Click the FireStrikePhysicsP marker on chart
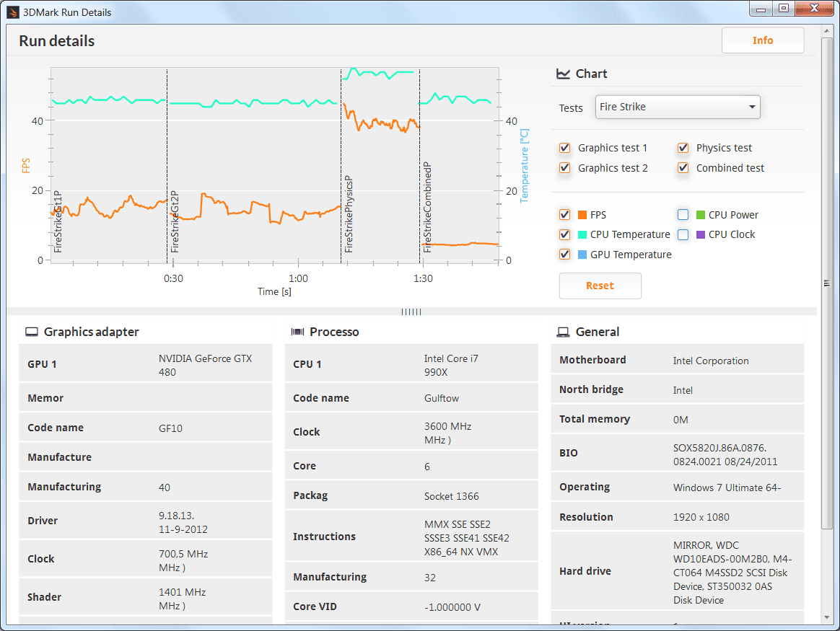This screenshot has height=631, width=840. pyautogui.click(x=349, y=214)
